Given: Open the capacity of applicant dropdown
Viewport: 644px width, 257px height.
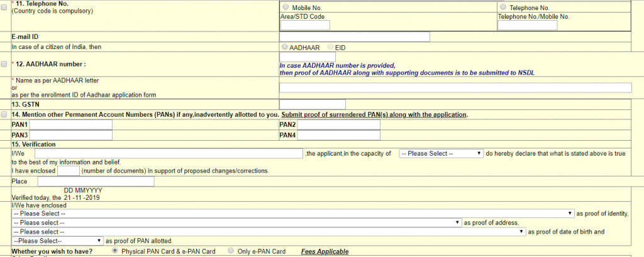Looking at the screenshot, I should (441, 153).
